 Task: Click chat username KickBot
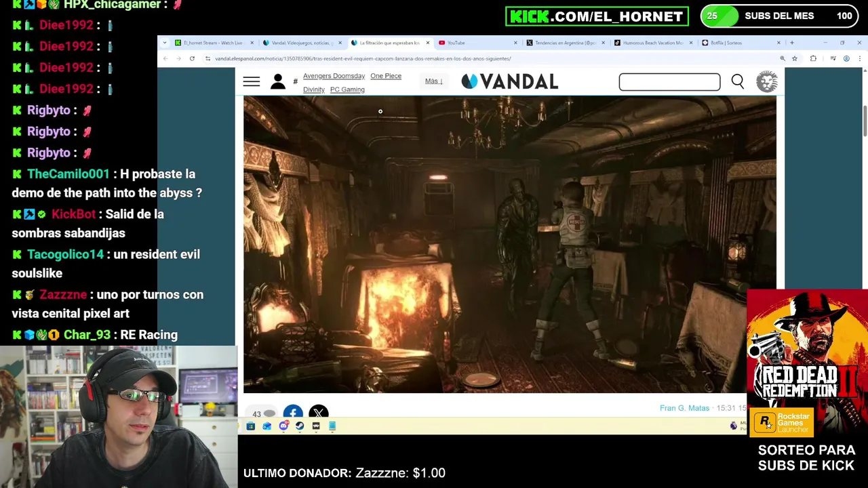(73, 214)
